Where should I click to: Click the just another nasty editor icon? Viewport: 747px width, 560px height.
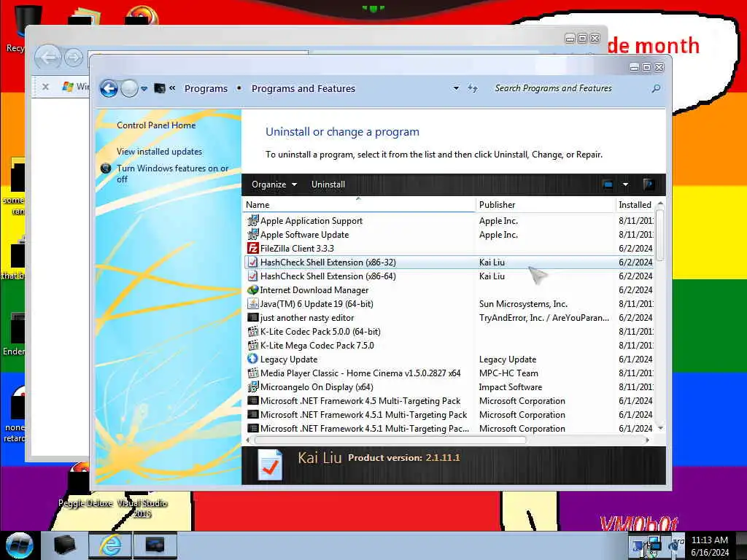point(253,317)
